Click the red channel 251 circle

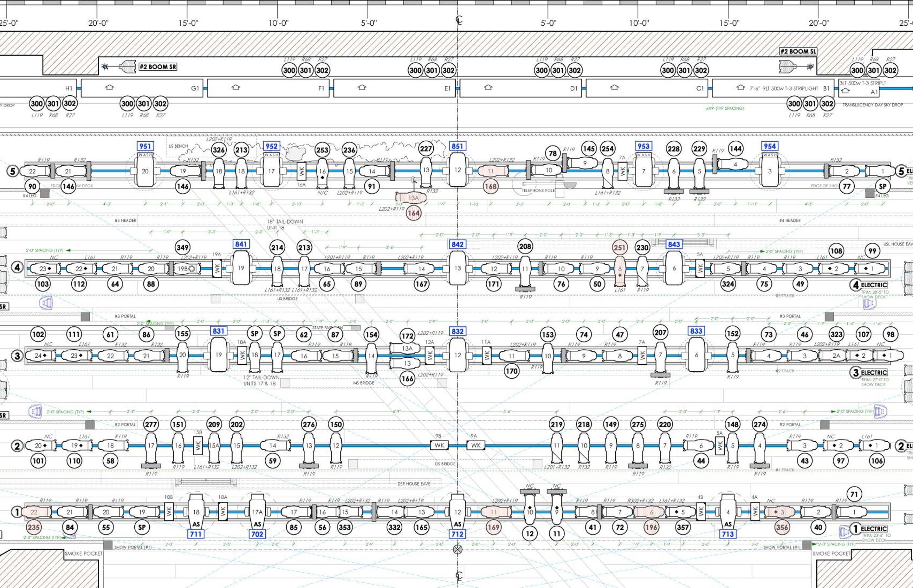point(620,247)
